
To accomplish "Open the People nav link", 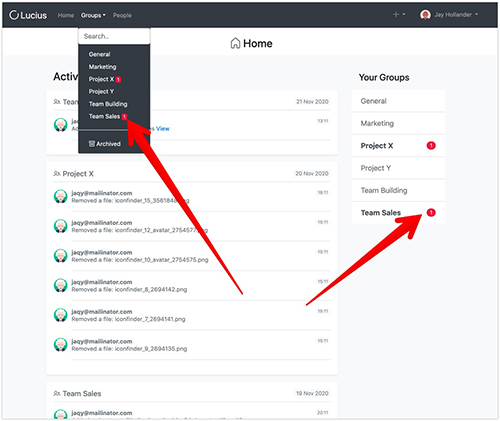I will 122,15.
